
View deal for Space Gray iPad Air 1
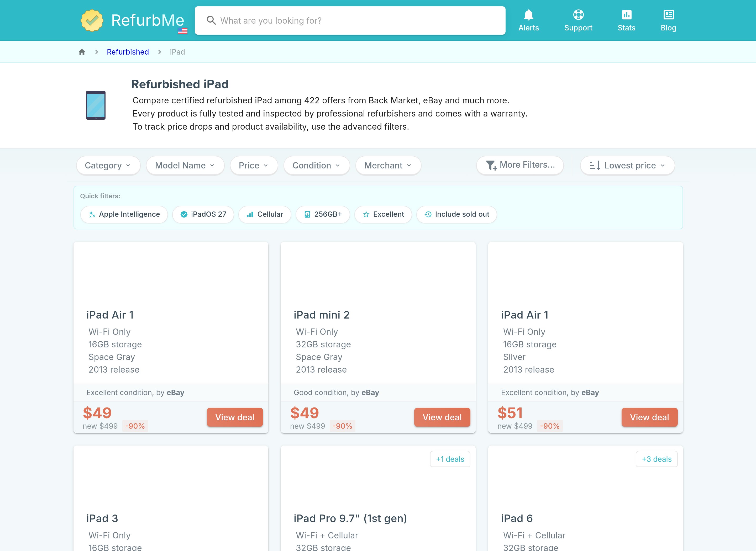click(x=235, y=417)
